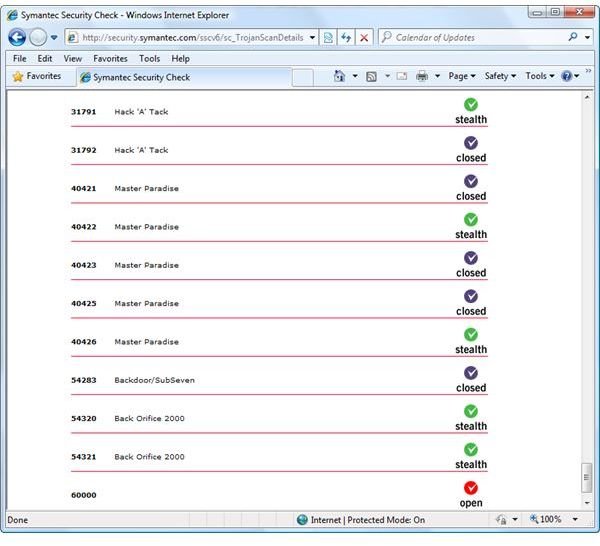
Task: Go back with the Back arrow button
Action: pyautogui.click(x=17, y=37)
